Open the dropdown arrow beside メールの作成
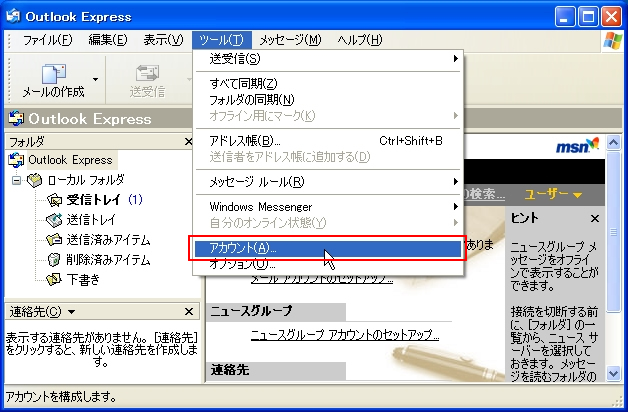This screenshot has height=412, width=628. point(95,79)
